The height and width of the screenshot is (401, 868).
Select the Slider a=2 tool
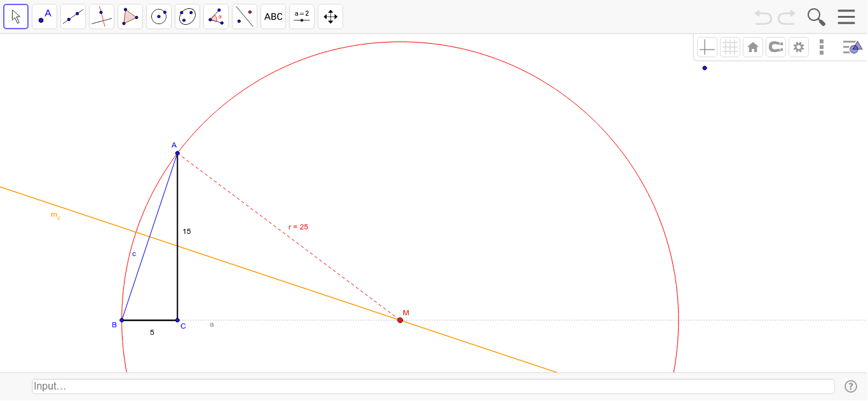click(302, 17)
